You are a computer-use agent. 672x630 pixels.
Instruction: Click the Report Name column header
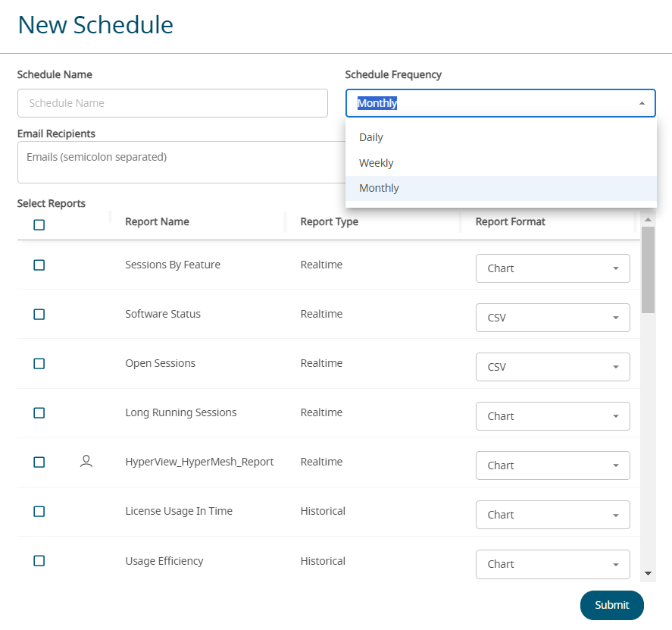click(157, 222)
